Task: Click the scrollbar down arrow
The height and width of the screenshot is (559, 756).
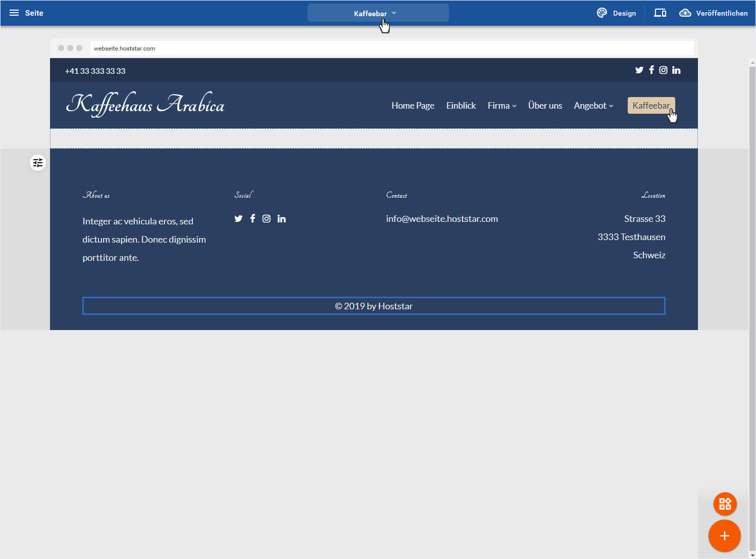Action: (752, 555)
